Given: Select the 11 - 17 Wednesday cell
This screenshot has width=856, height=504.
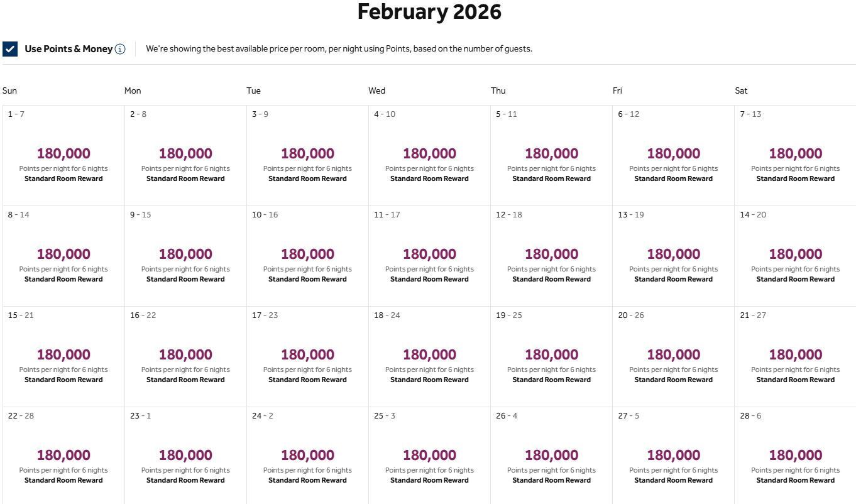Looking at the screenshot, I should pos(429,256).
